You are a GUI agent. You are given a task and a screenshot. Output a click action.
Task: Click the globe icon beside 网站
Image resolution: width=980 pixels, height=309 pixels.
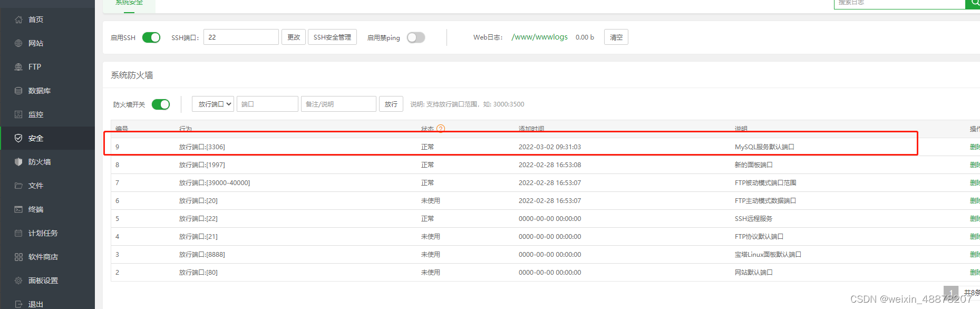[18, 43]
